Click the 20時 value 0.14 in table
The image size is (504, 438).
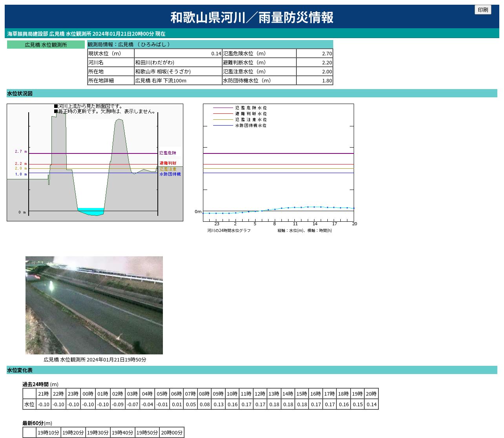371,404
